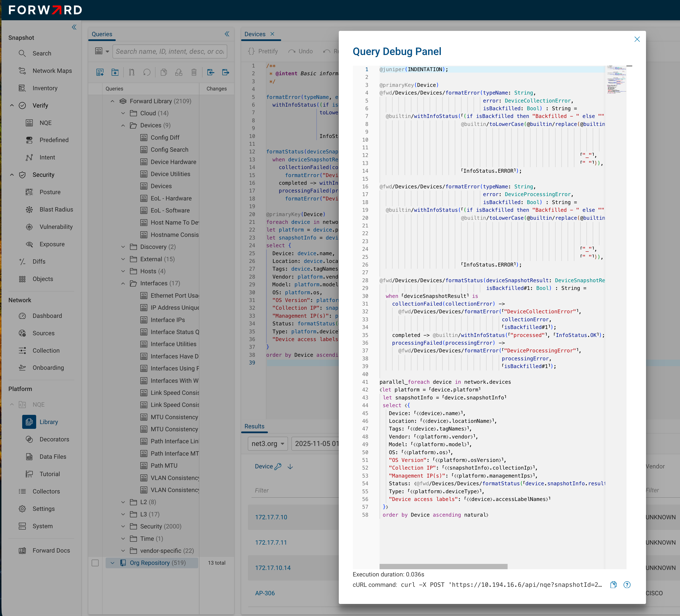The width and height of the screenshot is (680, 616).
Task: Collapse the Security section
Action: pos(12,175)
